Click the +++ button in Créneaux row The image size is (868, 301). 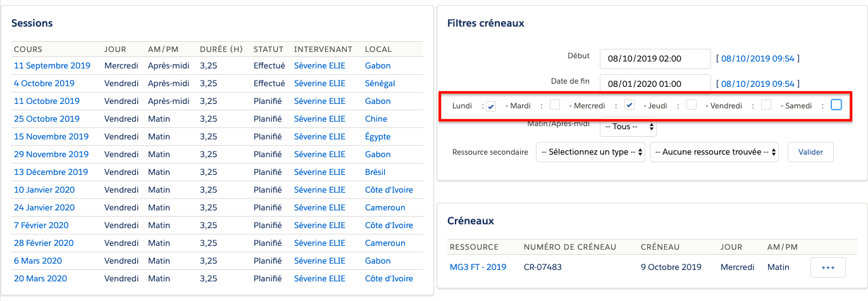tap(828, 267)
